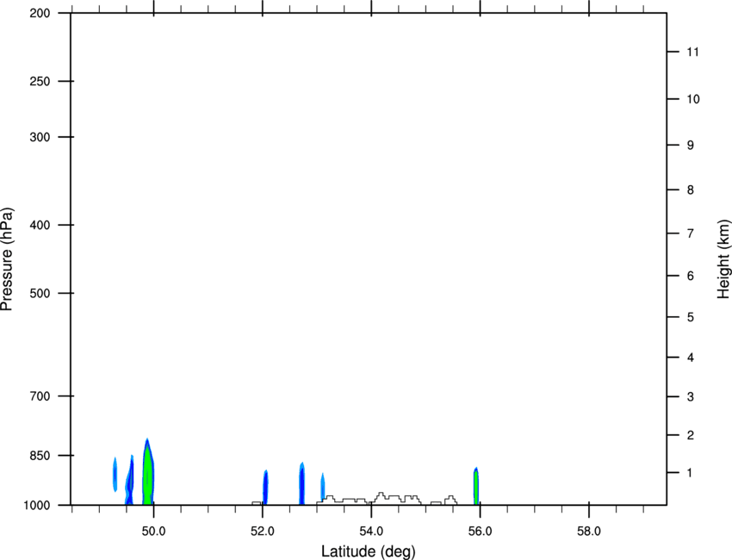
Task: Click the 8 km height label
Action: click(x=691, y=190)
